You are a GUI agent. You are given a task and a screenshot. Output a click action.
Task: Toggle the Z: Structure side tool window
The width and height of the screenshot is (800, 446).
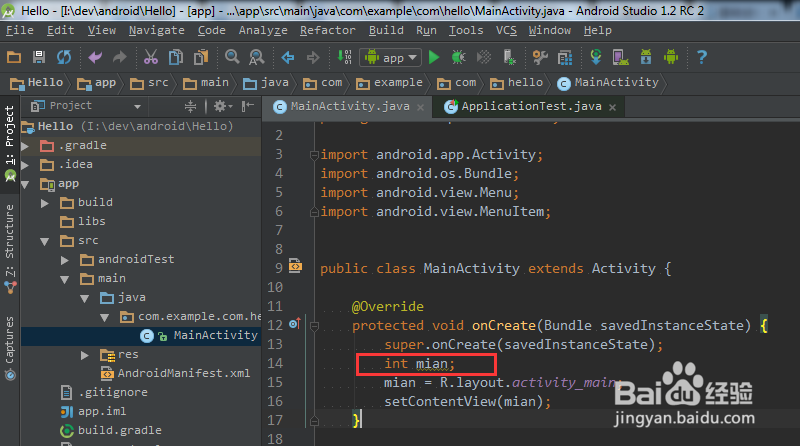point(10,249)
